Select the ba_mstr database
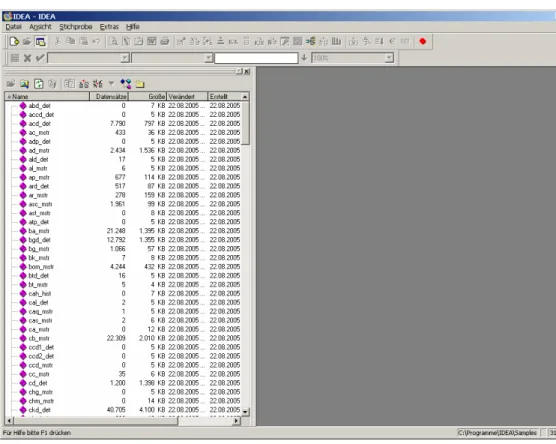 point(39,231)
